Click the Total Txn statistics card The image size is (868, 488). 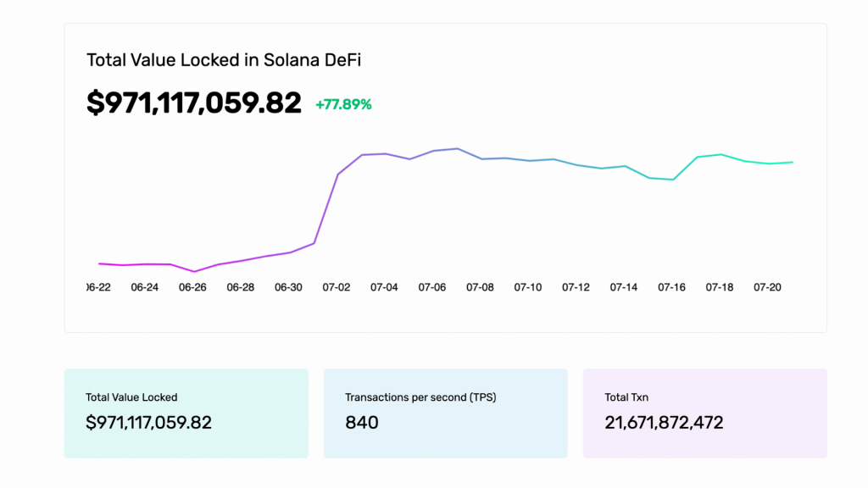(704, 413)
